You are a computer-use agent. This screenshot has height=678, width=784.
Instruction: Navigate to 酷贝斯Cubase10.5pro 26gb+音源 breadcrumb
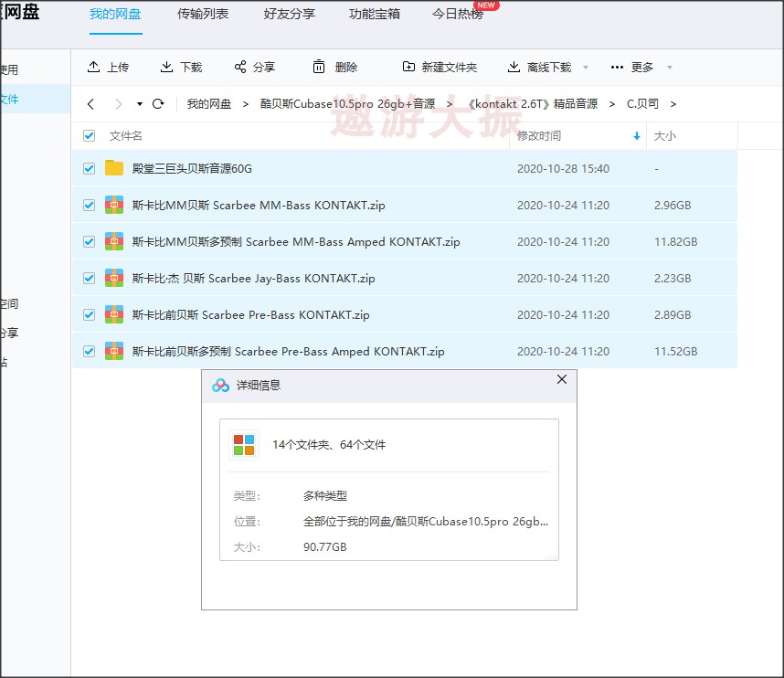347,104
